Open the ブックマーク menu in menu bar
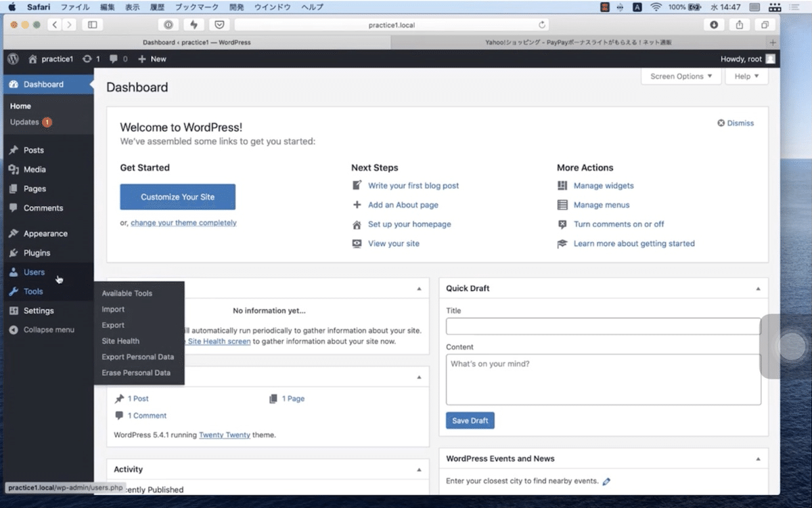Image resolution: width=812 pixels, height=508 pixels. [198, 7]
